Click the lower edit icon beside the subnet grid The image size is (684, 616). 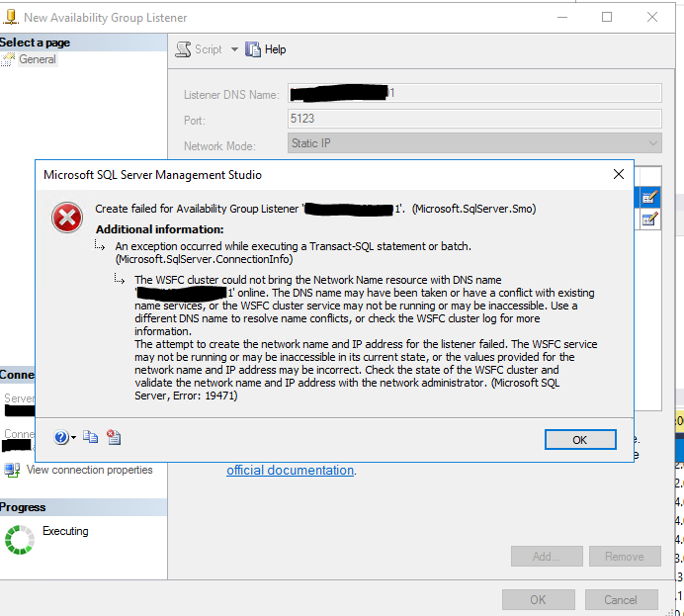click(x=650, y=219)
